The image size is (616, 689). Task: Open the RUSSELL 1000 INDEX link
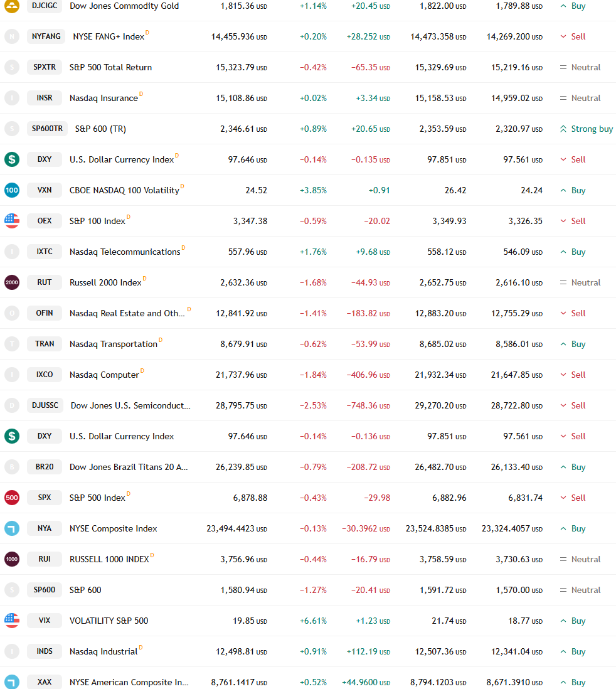click(x=109, y=560)
